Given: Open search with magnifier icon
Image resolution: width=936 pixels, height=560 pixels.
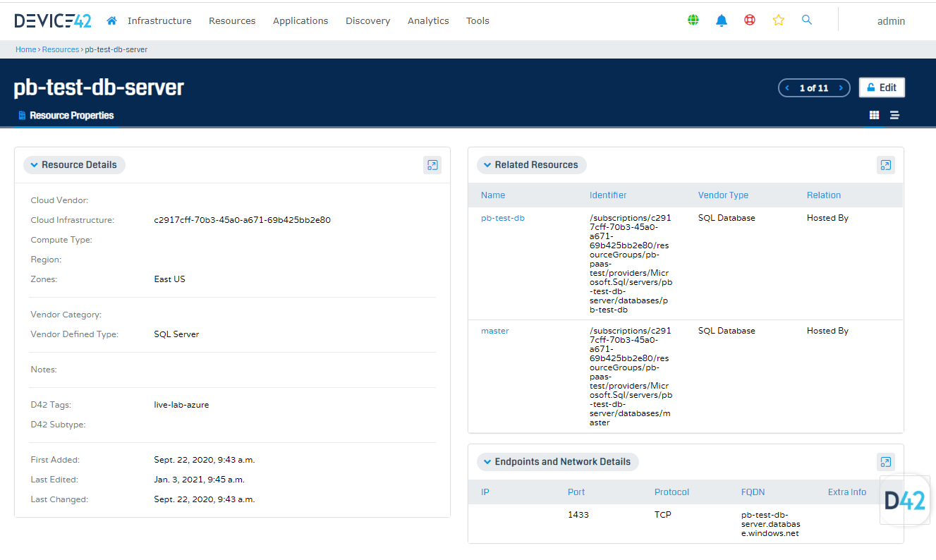Looking at the screenshot, I should (x=807, y=20).
